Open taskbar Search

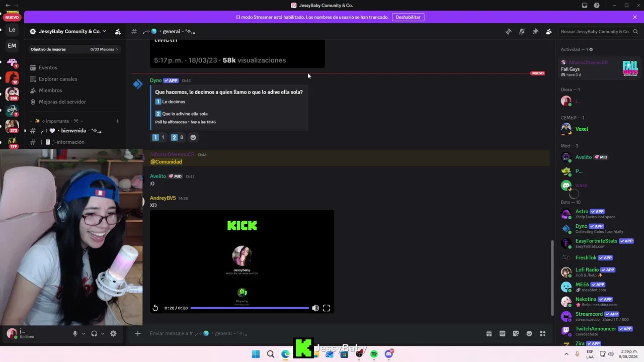271,354
